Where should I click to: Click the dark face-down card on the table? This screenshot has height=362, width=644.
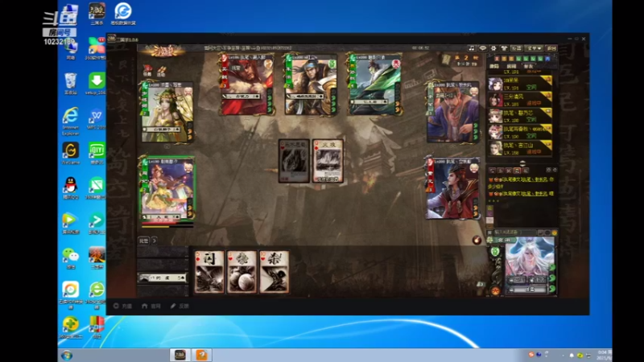(294, 161)
